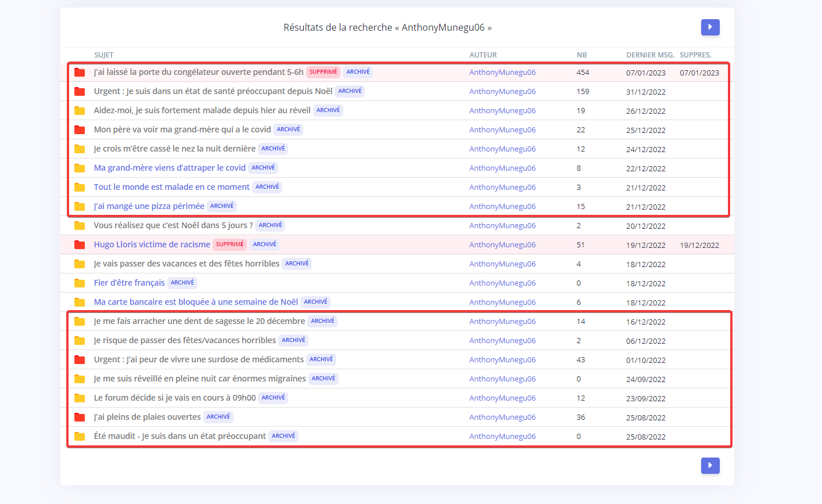The image size is (822, 504).
Task: Click the SUPPRIMÉ badge on congélateur topic
Action: tap(323, 72)
